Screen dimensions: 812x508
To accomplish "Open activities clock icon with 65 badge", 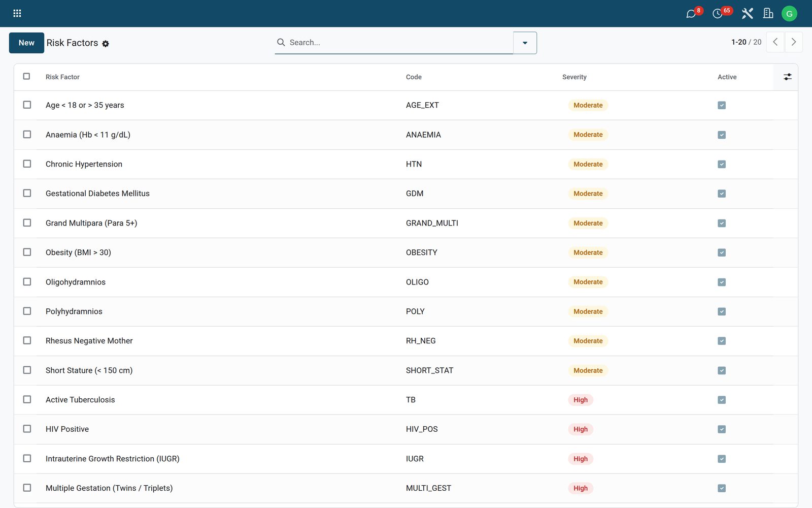I will 718,14.
